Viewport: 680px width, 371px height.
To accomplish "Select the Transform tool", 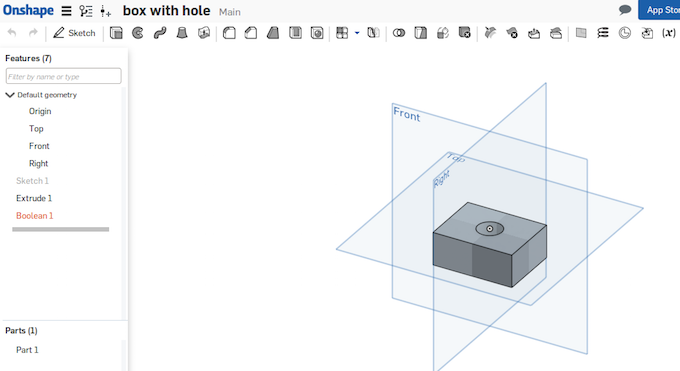I will [443, 33].
